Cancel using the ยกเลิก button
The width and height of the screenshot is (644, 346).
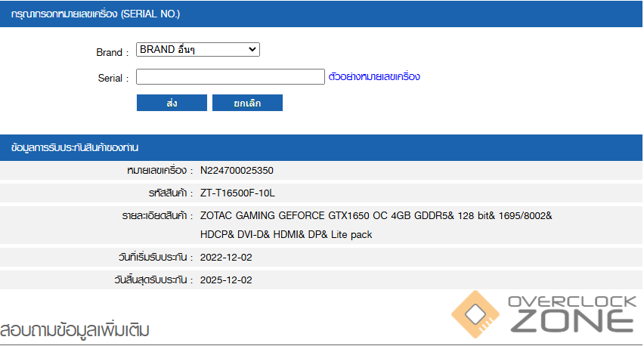click(247, 103)
